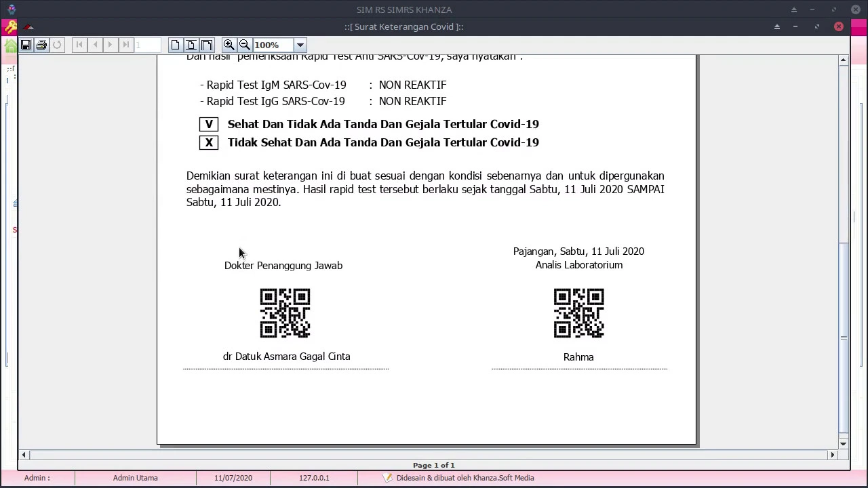Zoom out of the report

pyautogui.click(x=245, y=45)
